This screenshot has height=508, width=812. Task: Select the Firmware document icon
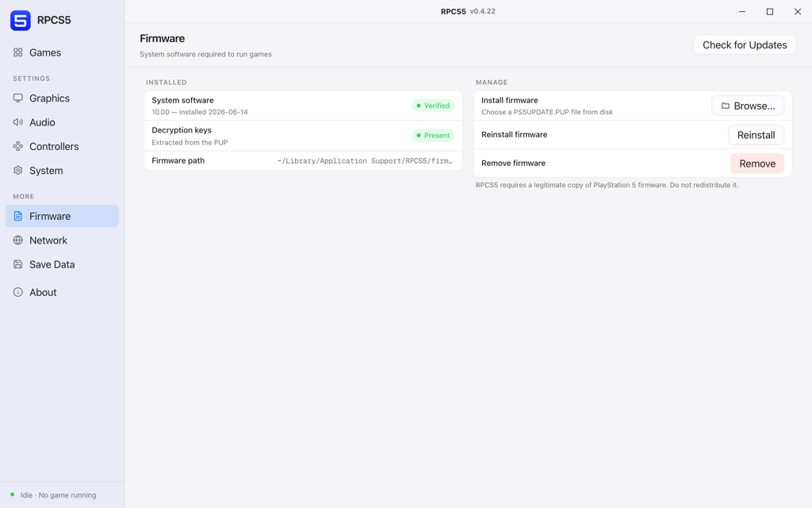point(18,216)
